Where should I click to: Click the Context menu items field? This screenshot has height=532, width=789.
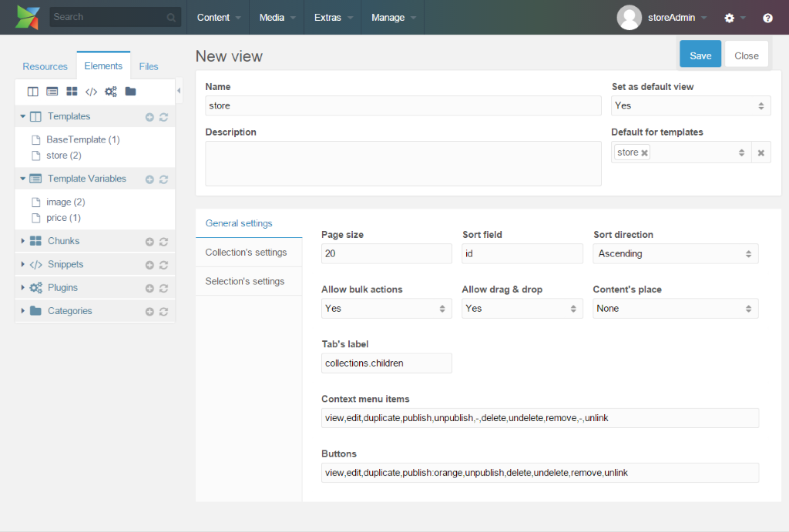click(x=540, y=418)
